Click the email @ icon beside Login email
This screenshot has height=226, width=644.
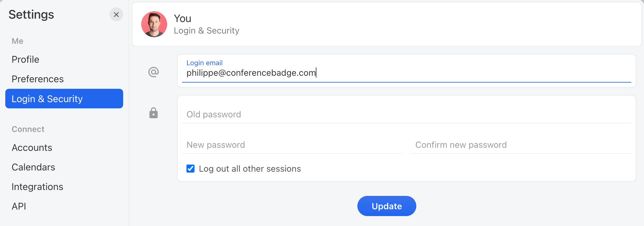(x=154, y=71)
